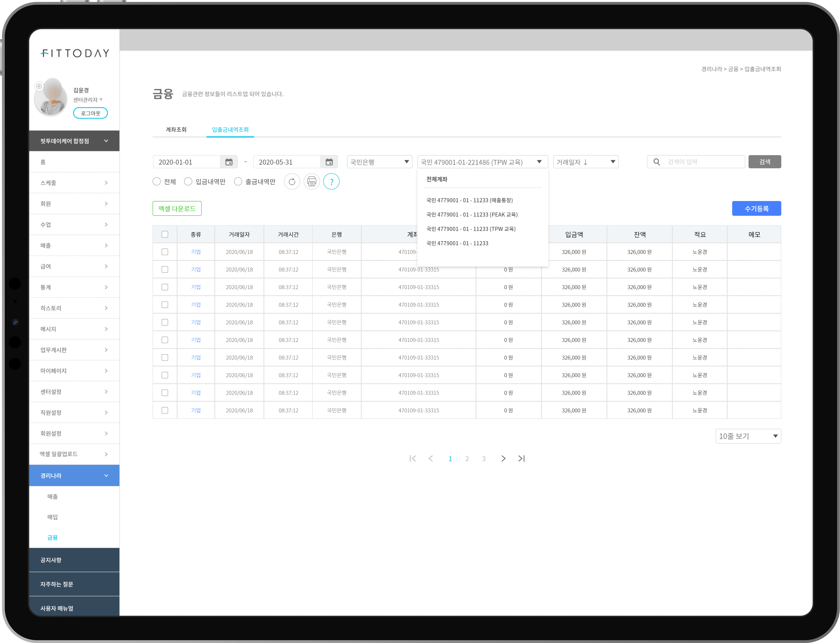Collapse the 경리나라 sidebar section

tap(74, 475)
